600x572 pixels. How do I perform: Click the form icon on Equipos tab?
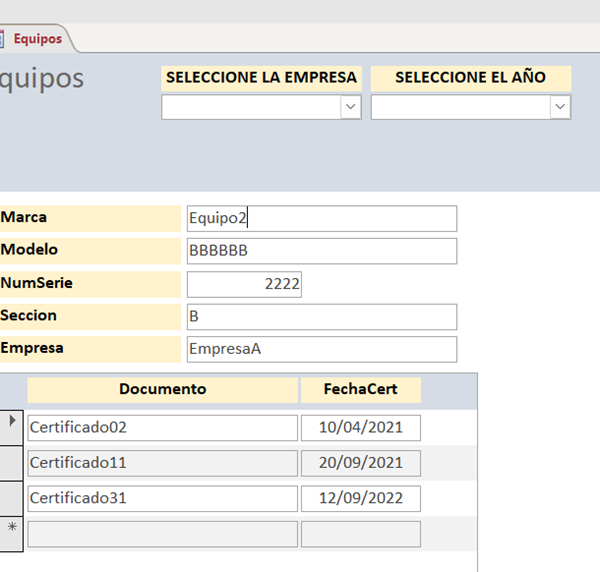click(2, 39)
